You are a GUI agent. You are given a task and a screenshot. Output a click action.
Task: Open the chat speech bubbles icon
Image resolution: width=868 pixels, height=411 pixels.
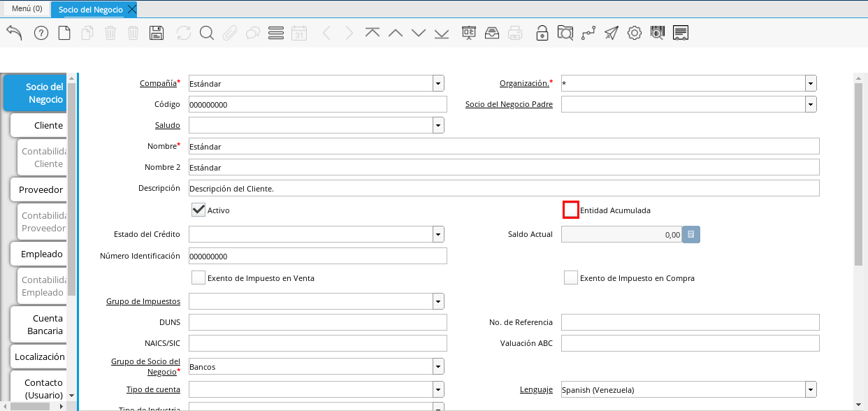(252, 33)
